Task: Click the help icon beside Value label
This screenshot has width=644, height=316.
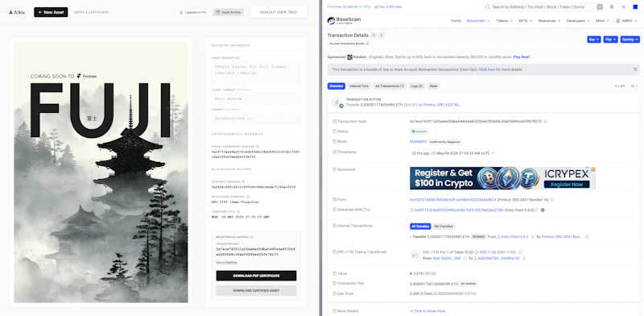Action: click(334, 273)
